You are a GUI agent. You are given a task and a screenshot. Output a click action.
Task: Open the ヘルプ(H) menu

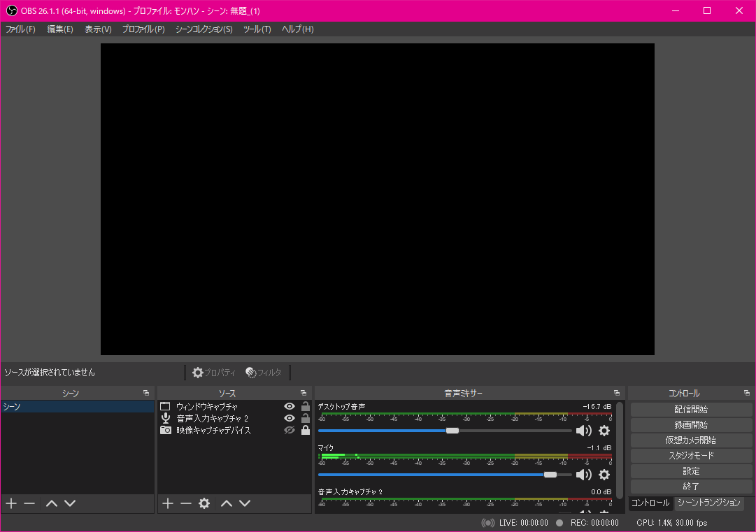click(297, 29)
